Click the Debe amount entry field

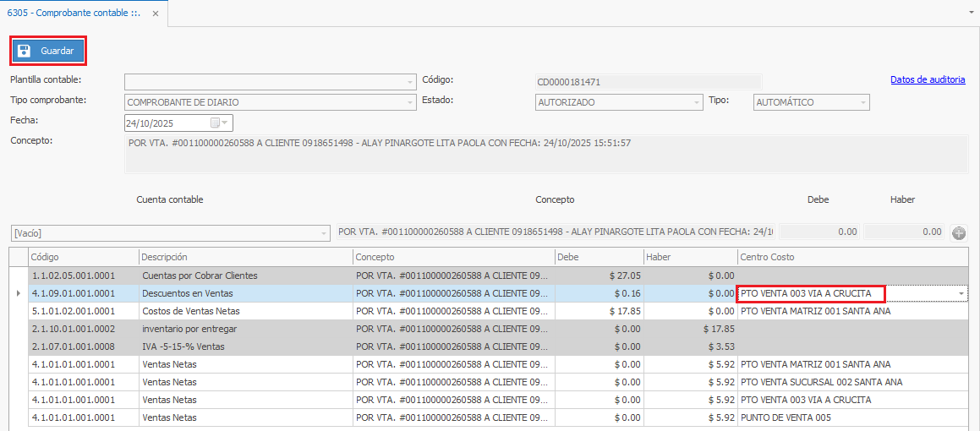818,232
